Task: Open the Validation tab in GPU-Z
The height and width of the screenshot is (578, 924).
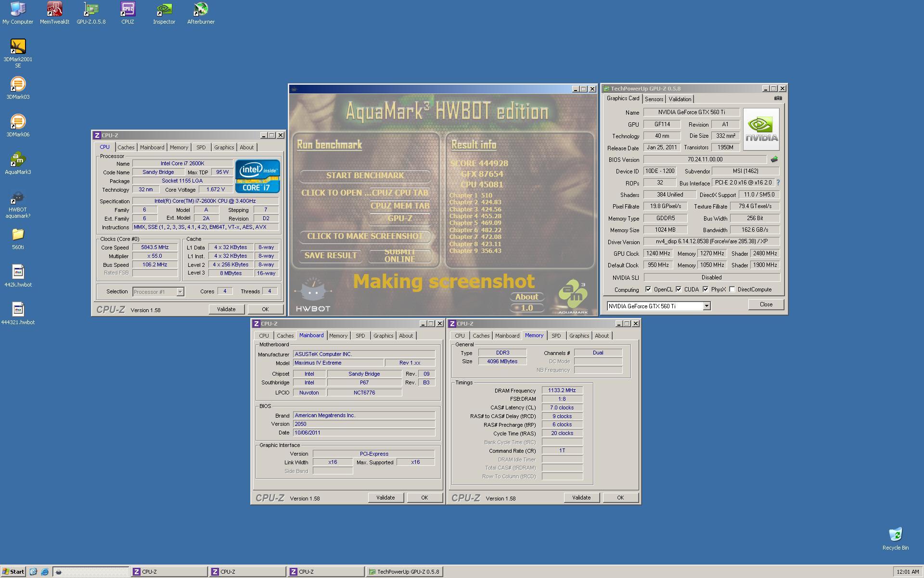Action: click(x=680, y=99)
